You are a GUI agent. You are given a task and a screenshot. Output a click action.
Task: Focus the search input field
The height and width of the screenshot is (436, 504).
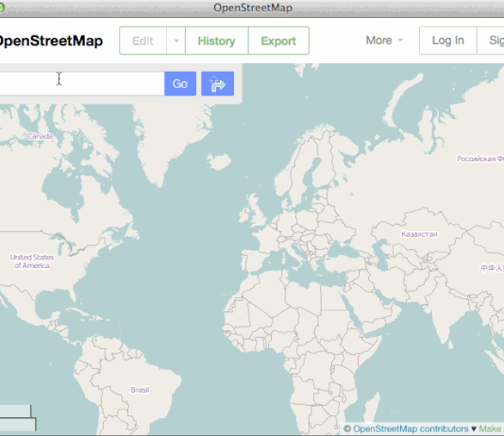(x=82, y=84)
